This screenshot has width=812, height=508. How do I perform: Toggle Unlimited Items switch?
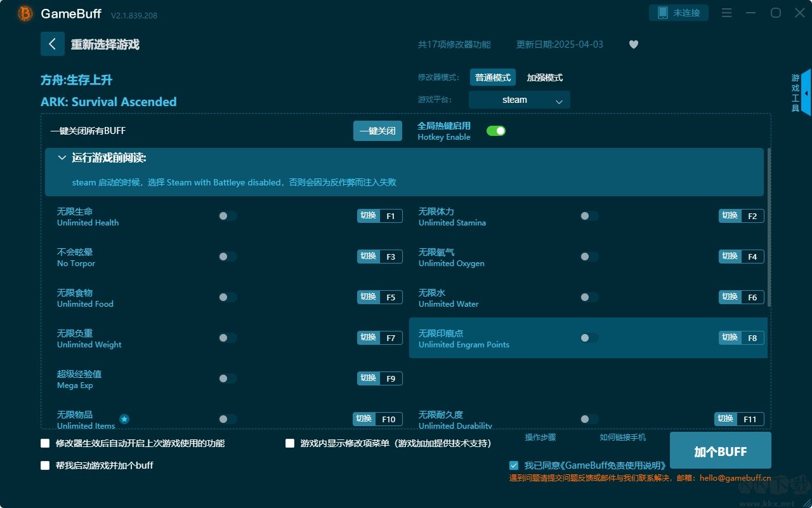pos(228,419)
